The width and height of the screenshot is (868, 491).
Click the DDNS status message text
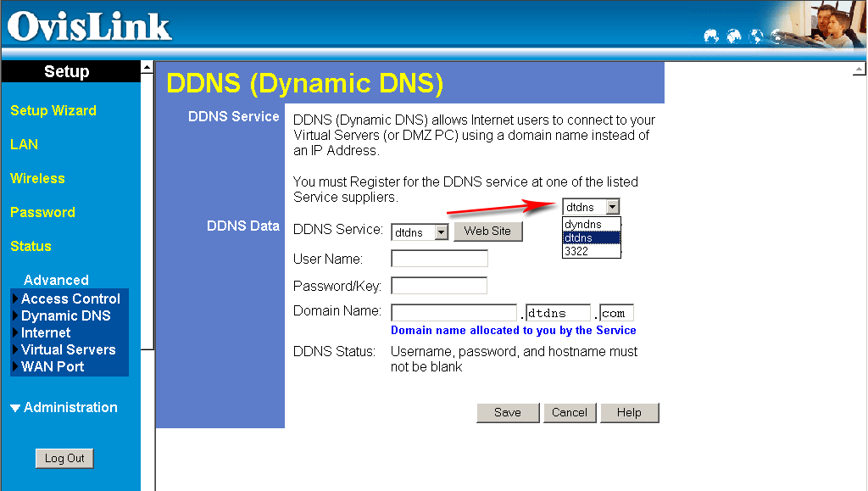tap(515, 359)
